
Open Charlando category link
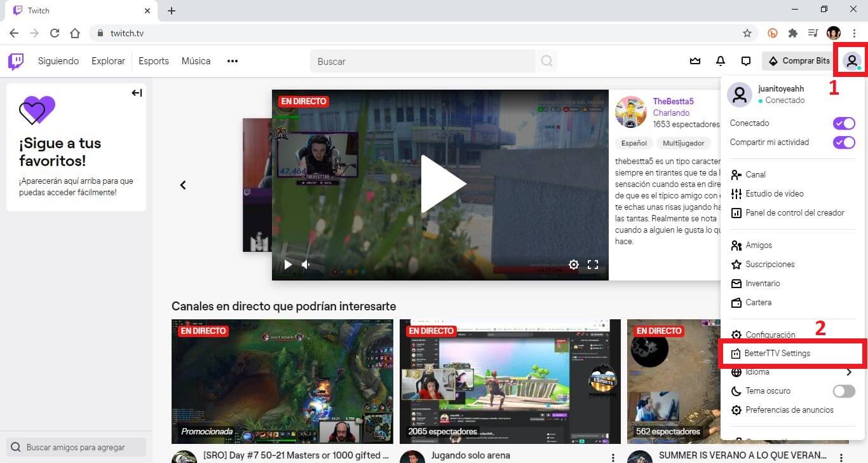click(x=671, y=113)
